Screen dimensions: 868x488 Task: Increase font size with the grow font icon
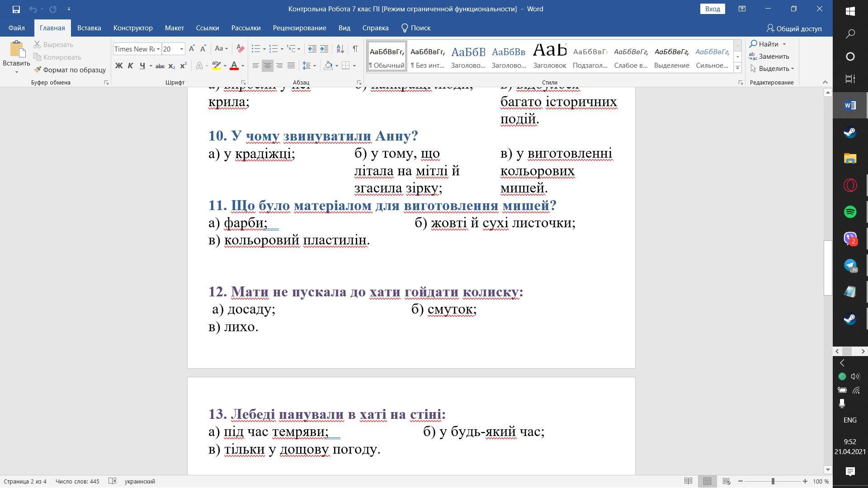coord(192,49)
